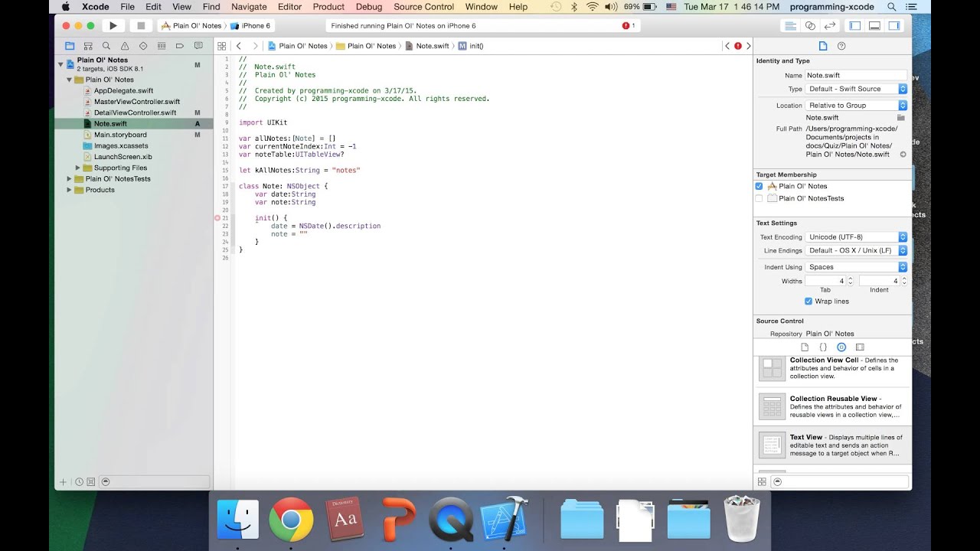Open the Text Encoding dropdown
Screen dimensions: 980x551
pos(856,237)
